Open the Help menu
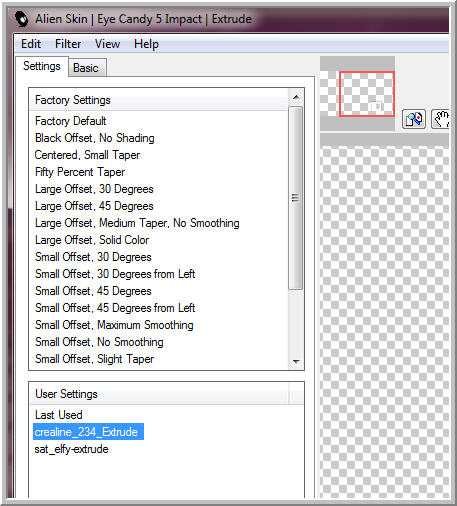457x506 pixels. tap(146, 44)
